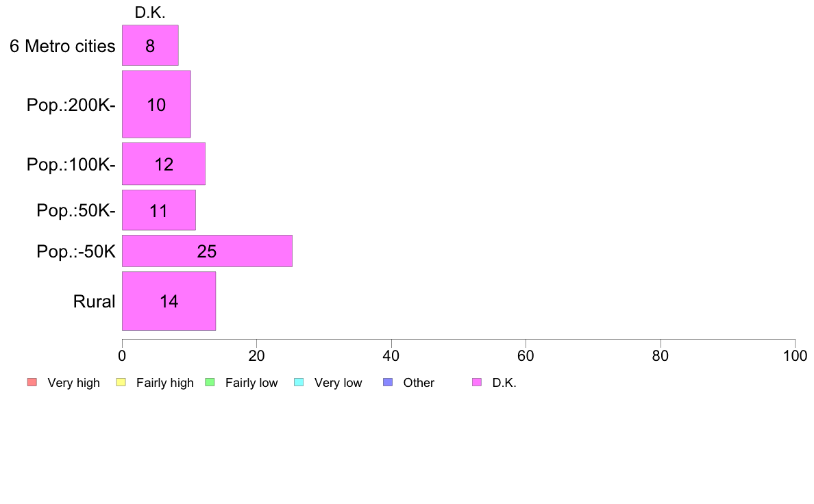The image size is (814, 504).
Task: Click the Very high legend text
Action: 74,383
